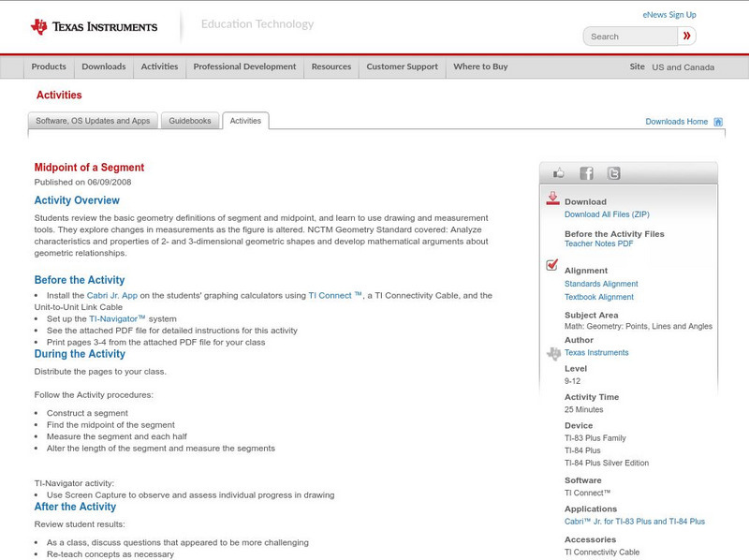Click the red Activities page heading

(59, 96)
